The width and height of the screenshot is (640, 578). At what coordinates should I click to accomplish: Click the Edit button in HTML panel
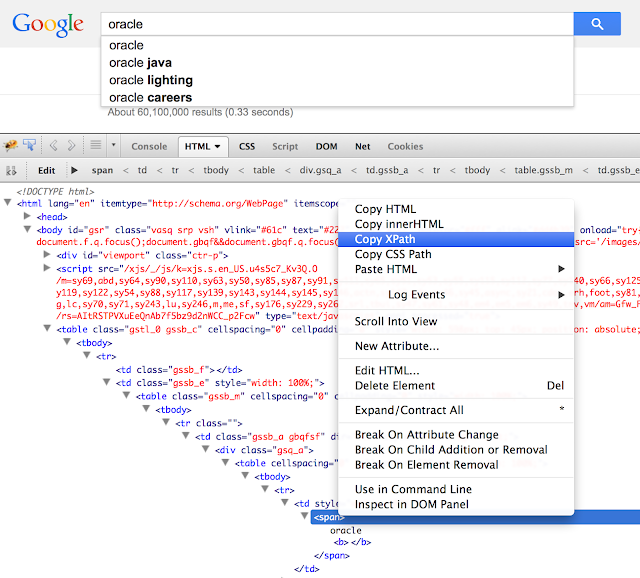[47, 171]
